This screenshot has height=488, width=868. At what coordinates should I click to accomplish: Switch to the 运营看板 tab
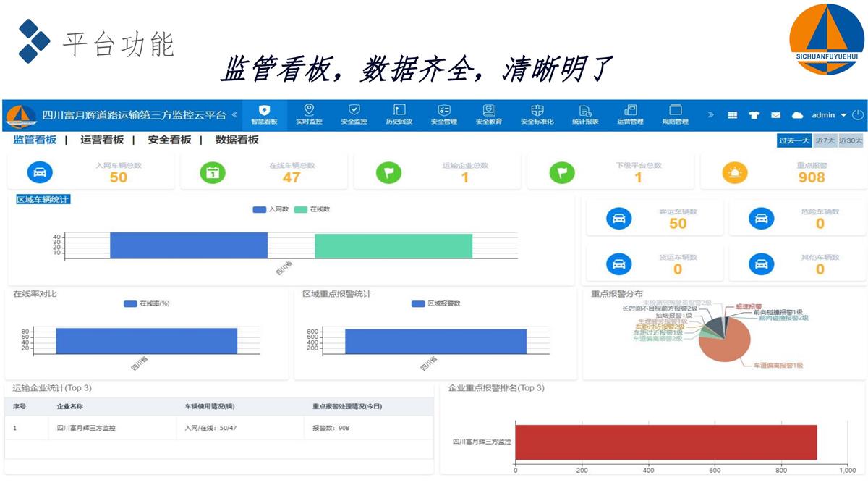[x=102, y=140]
